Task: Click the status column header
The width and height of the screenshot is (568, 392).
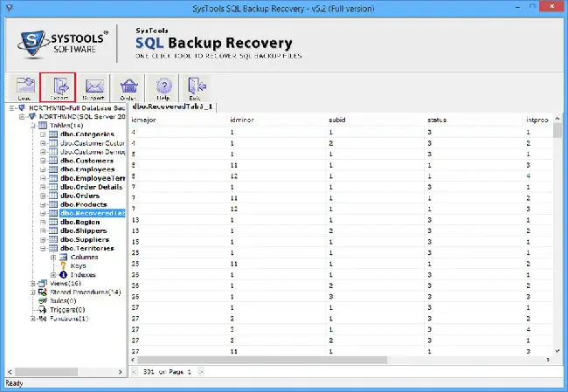Action: coord(437,120)
